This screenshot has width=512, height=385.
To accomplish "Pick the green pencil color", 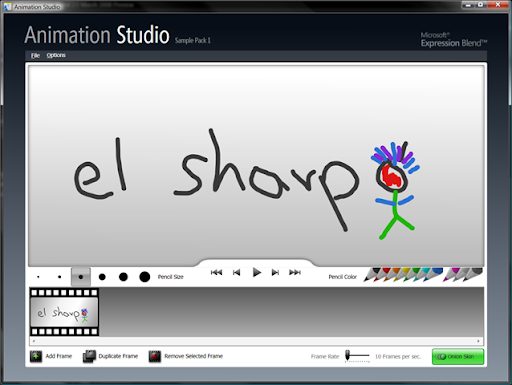I will click(x=411, y=275).
